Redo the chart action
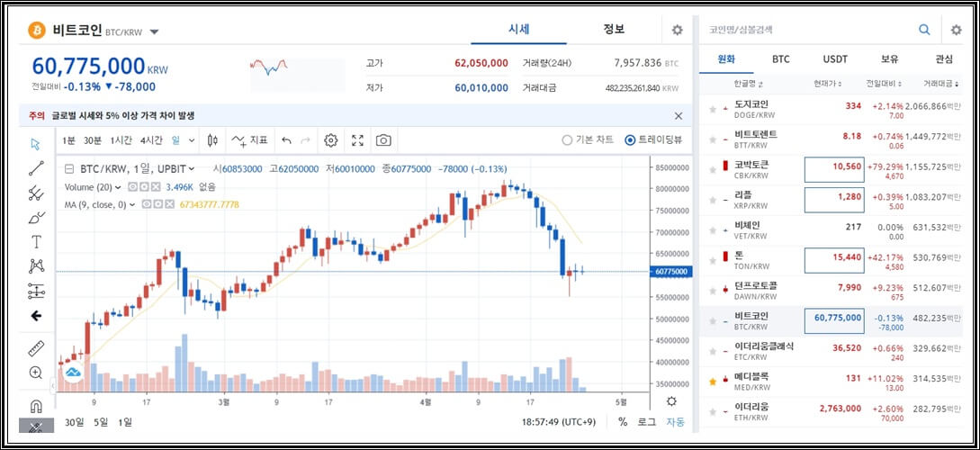This screenshot has height=450, width=980. click(305, 140)
